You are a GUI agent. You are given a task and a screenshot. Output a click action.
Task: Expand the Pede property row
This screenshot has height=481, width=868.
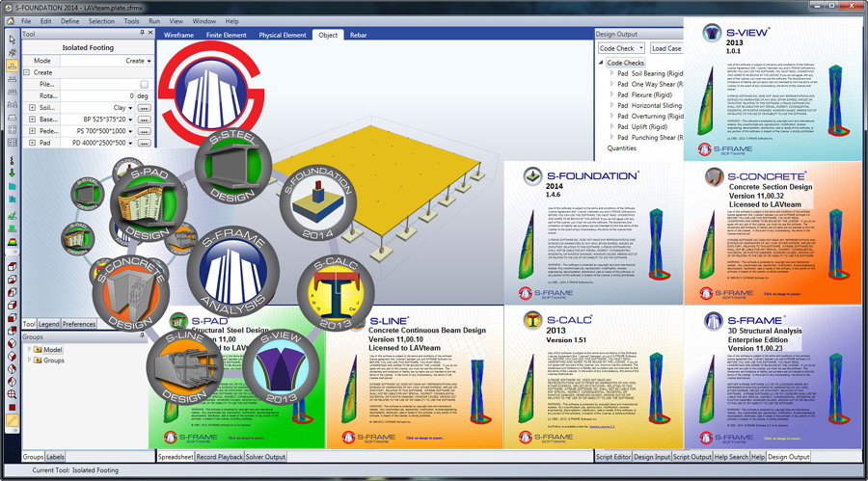[x=32, y=131]
